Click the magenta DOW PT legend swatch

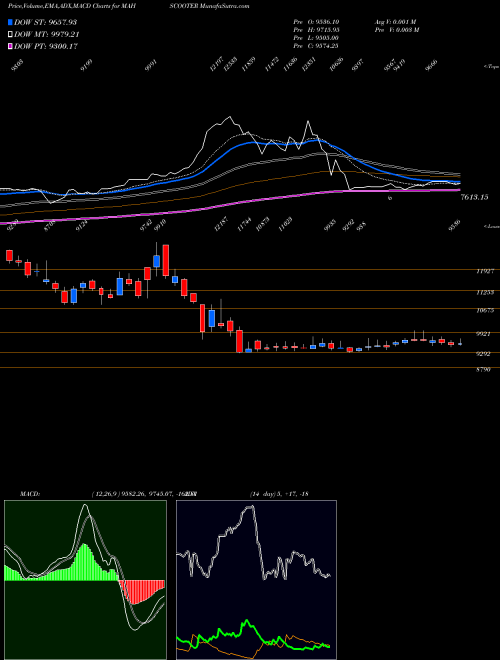click(11, 46)
